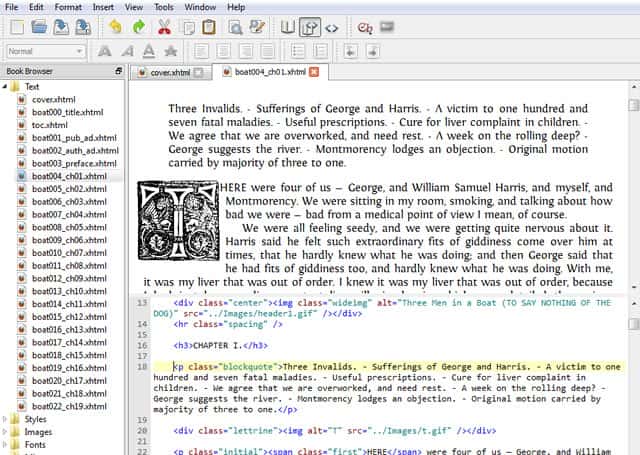This screenshot has width=640, height=455.
Task: Switch to Code View icon
Action: click(x=331, y=28)
